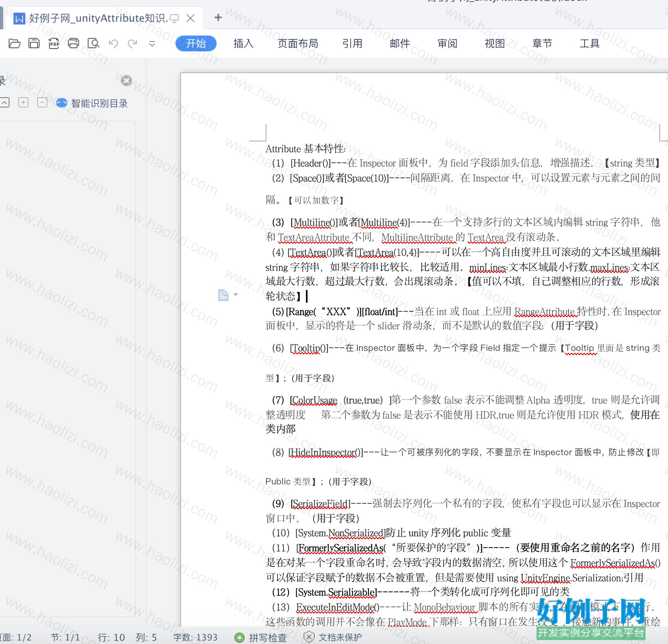Open print preview
The image size is (668, 644).
(94, 43)
